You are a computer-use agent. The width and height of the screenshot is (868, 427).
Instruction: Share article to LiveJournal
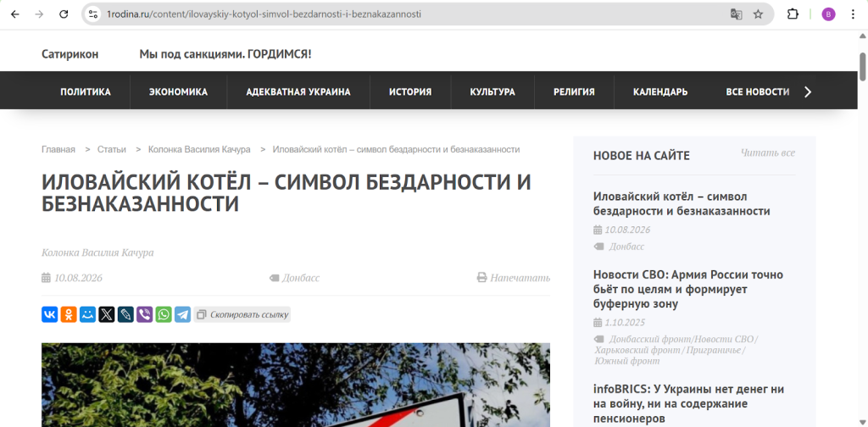125,314
